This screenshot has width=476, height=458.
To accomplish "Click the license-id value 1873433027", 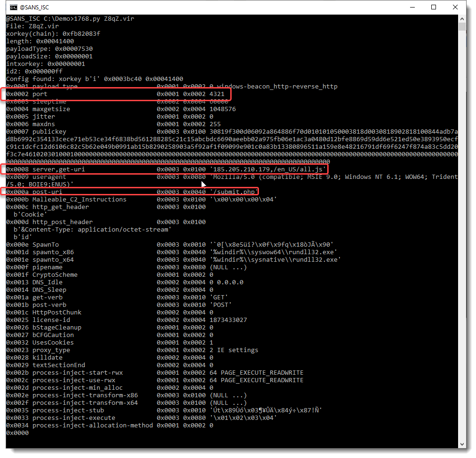I will pos(228,320).
